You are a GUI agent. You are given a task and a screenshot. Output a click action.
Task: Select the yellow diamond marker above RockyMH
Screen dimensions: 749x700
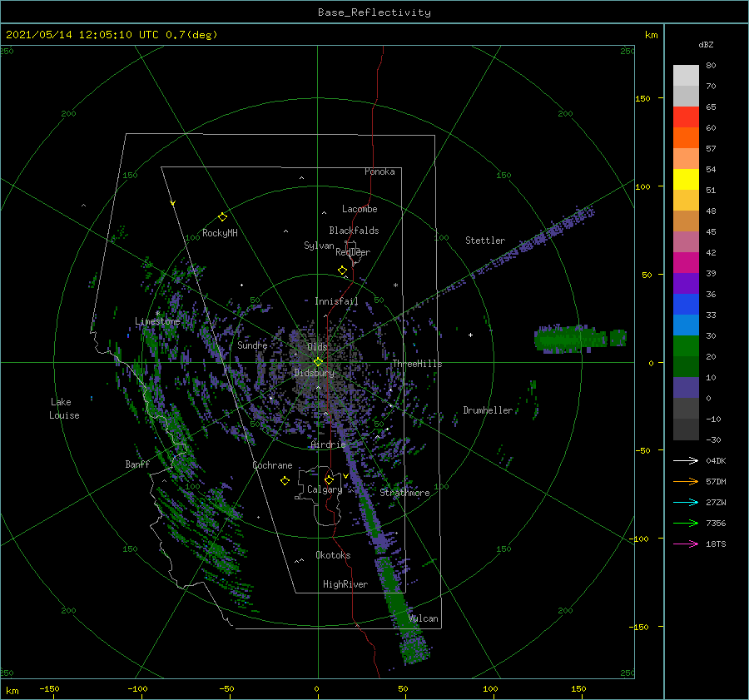pos(222,217)
